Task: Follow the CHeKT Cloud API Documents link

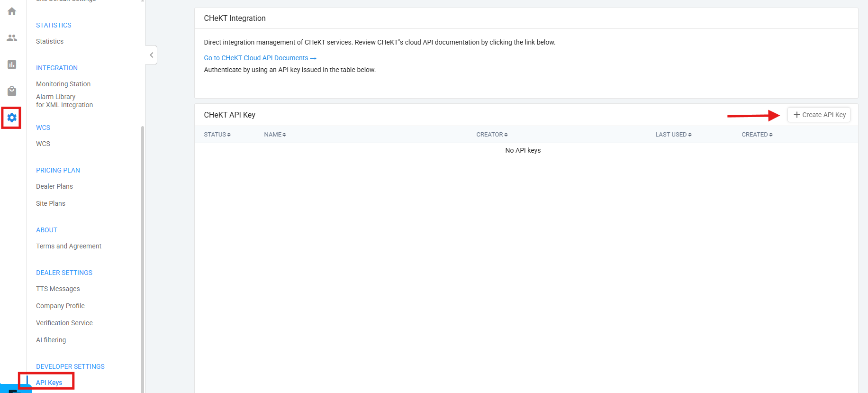Action: pyautogui.click(x=260, y=58)
